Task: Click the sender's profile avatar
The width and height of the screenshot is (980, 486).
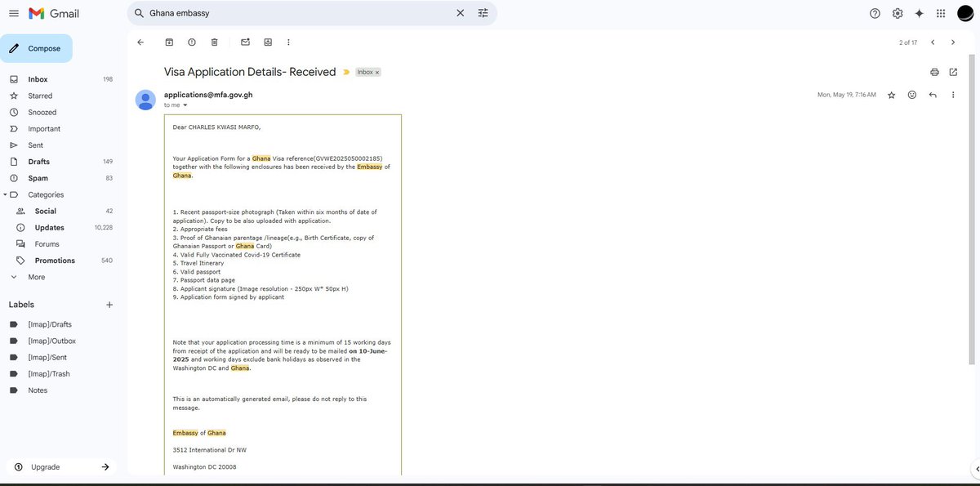Action: 145,100
